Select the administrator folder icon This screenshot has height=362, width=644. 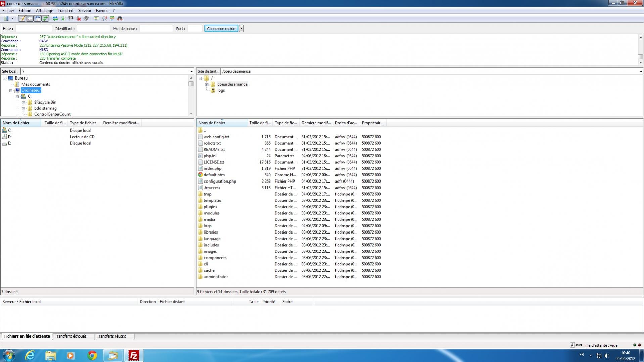(200, 277)
